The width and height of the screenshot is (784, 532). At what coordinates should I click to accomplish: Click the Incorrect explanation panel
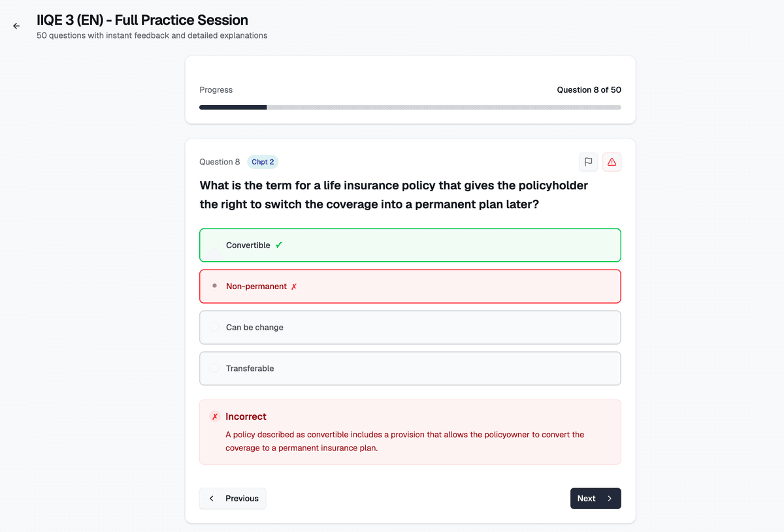(x=410, y=431)
